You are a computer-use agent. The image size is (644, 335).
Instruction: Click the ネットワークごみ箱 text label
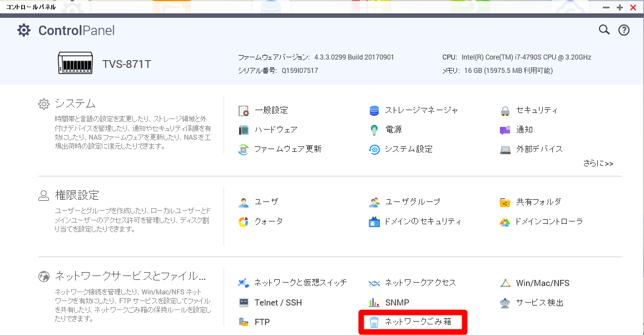pos(418,322)
